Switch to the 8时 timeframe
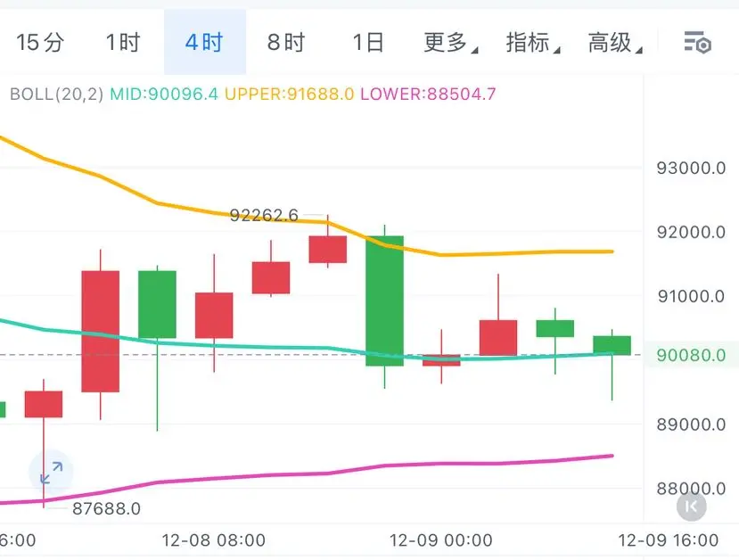The height and width of the screenshot is (560, 739). (x=286, y=43)
